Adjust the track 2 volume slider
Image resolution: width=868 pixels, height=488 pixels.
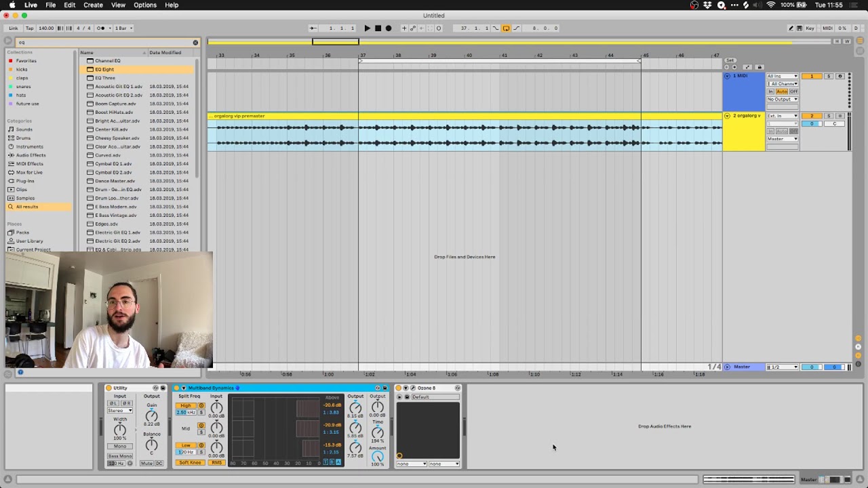pyautogui.click(x=812, y=123)
